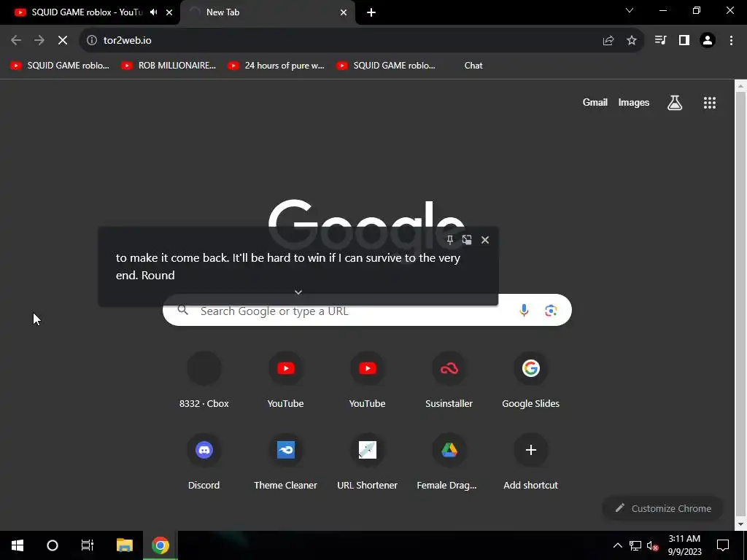The image size is (747, 560).
Task: Close the live caption box
Action: pyautogui.click(x=485, y=239)
